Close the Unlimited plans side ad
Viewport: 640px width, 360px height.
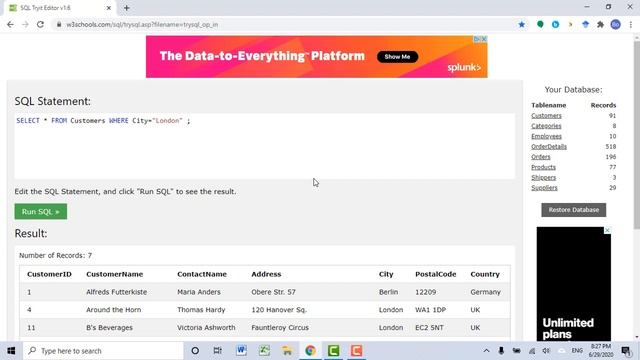(607, 231)
